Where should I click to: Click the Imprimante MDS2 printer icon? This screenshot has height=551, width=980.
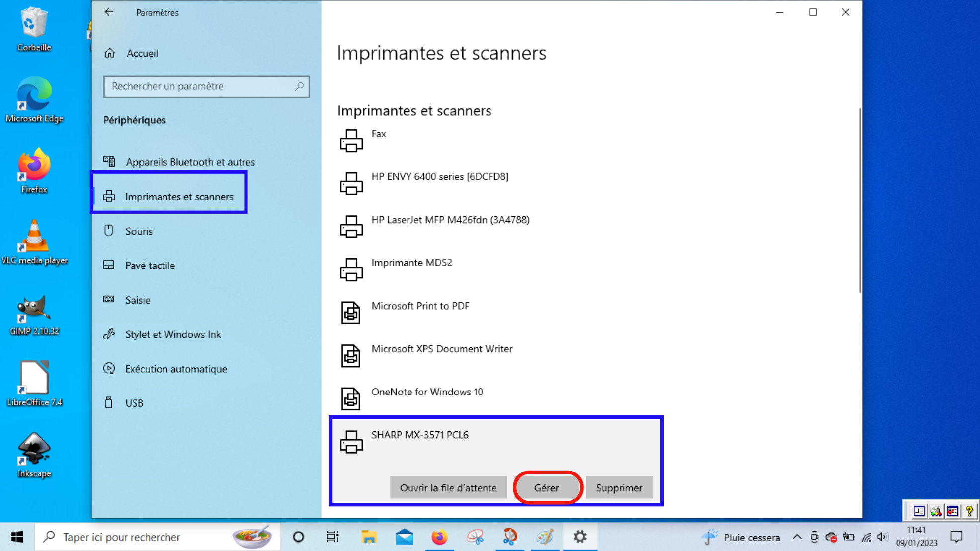click(x=351, y=270)
